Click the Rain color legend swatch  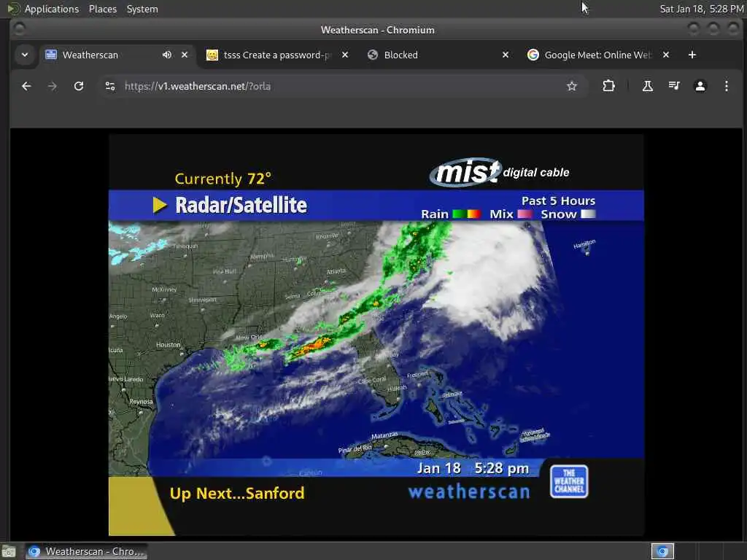pyautogui.click(x=466, y=214)
